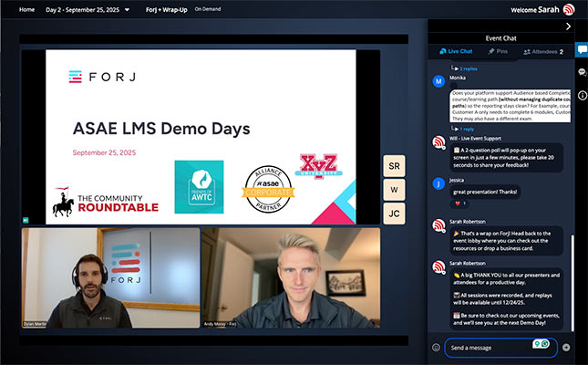Click the chat panel scrollbar
This screenshot has height=365, width=588.
pyautogui.click(x=573, y=283)
